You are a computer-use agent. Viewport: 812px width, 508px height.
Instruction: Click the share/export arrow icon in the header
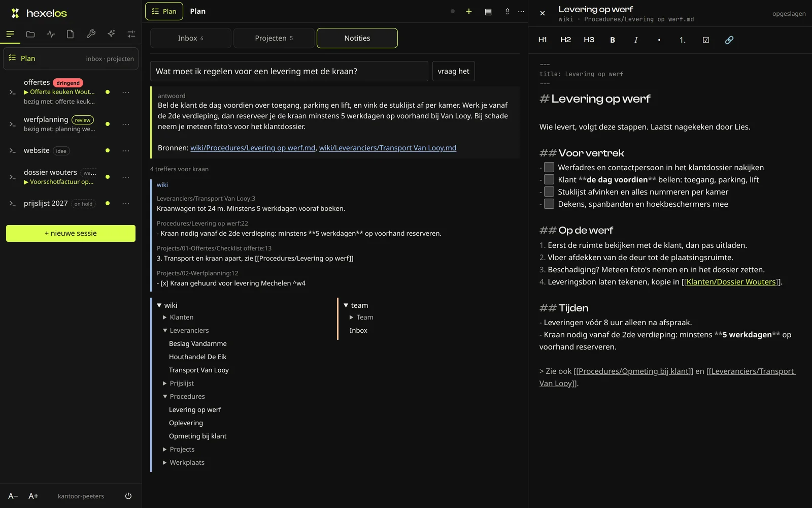point(507,12)
